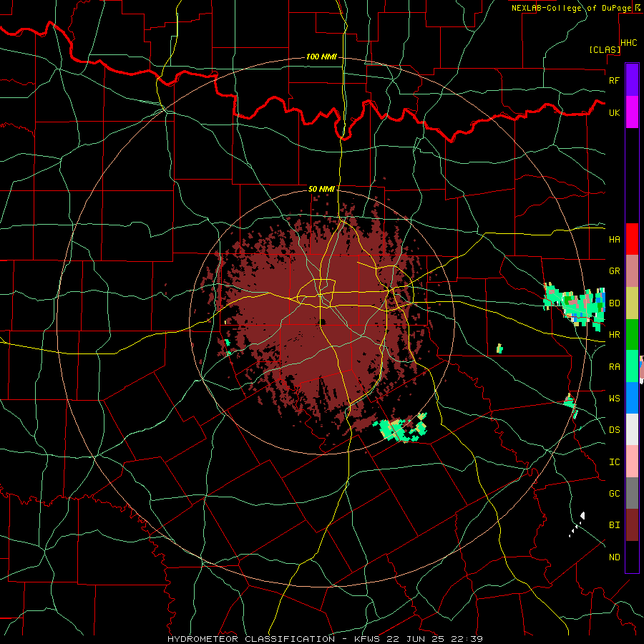Image resolution: width=644 pixels, height=644 pixels.
Task: Click the purple RF color swatch in legend
Action: [x=632, y=80]
